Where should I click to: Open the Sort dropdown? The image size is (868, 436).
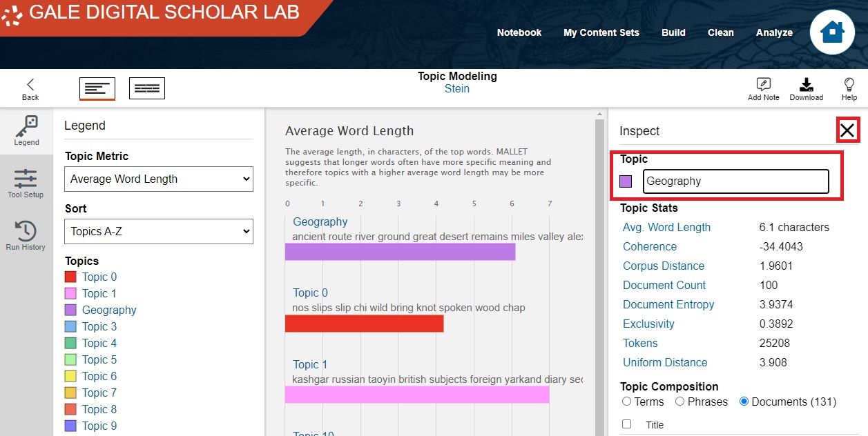click(159, 231)
